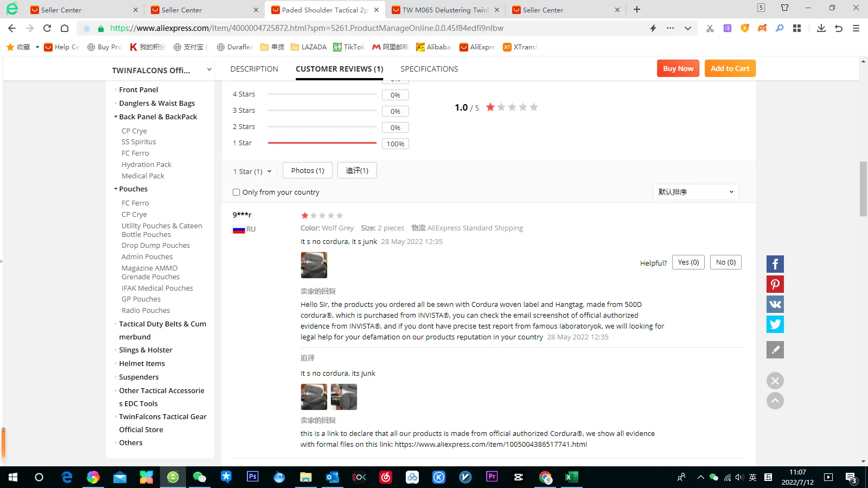
Task: Open the TikTok bookmark
Action: click(x=349, y=47)
